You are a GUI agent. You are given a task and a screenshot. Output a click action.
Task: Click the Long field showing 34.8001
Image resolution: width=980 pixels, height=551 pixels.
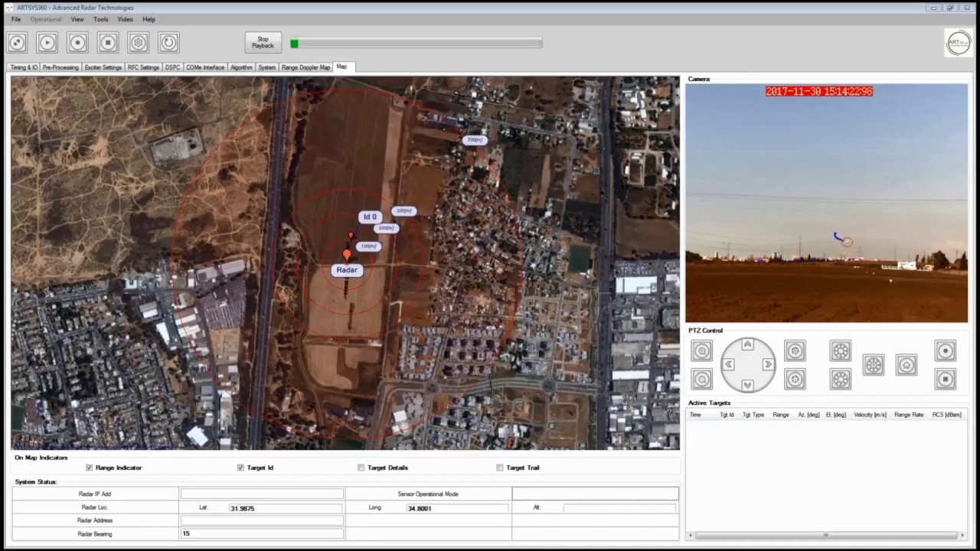[457, 508]
